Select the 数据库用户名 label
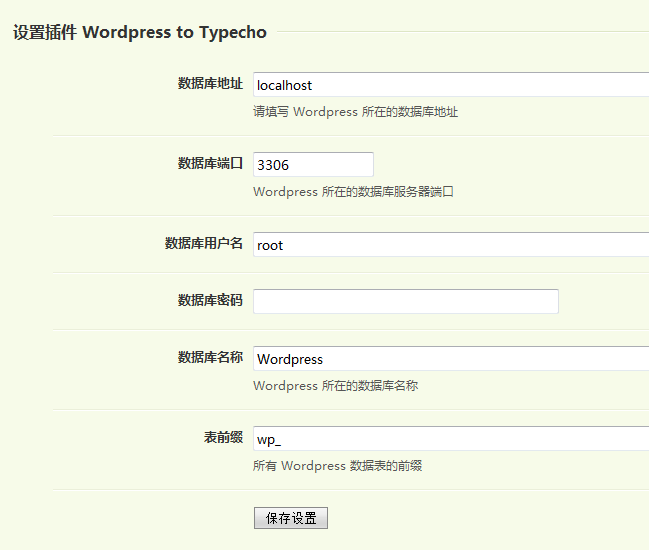This screenshot has width=649, height=550. (x=204, y=244)
